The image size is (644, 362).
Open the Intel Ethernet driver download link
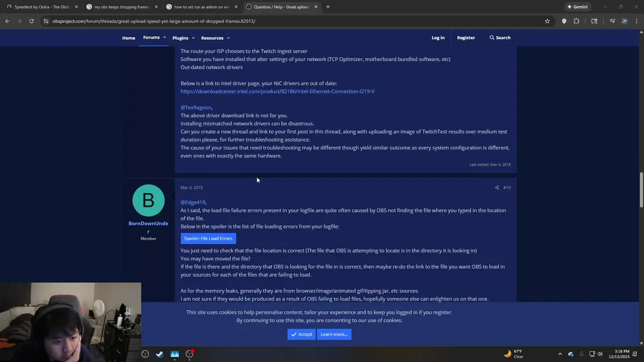[x=277, y=92]
